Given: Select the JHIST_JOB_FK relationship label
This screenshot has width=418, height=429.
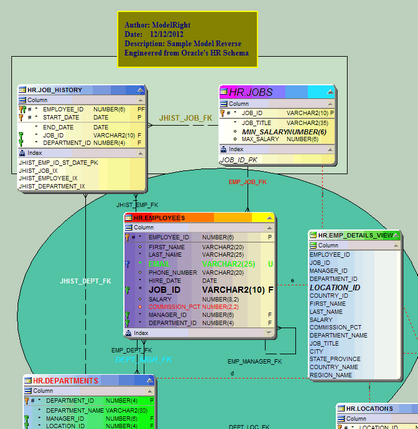Looking at the screenshot, I should tap(186, 118).
